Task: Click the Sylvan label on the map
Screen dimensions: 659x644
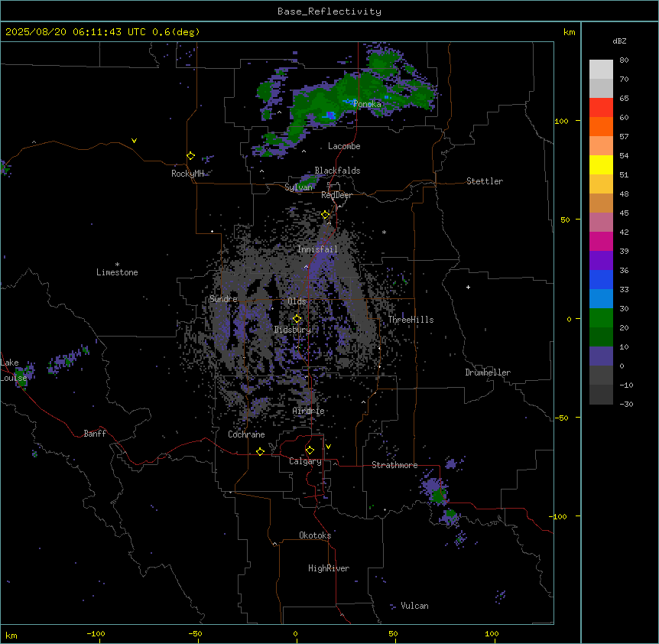Action: tap(298, 187)
